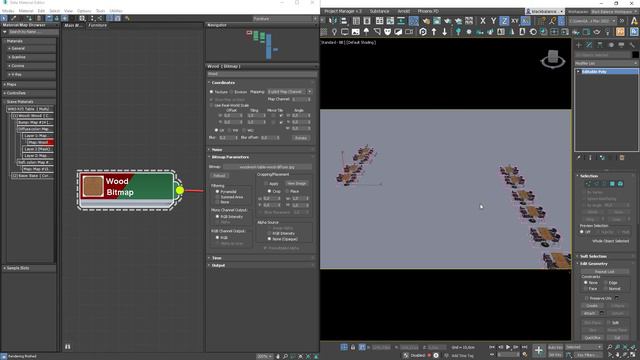Play the animation

coord(508,347)
